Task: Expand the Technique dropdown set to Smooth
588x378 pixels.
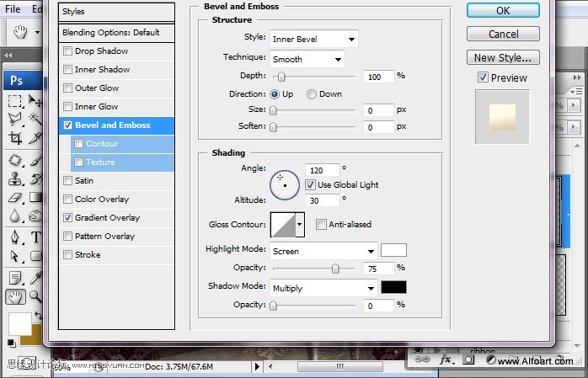Action: point(307,60)
